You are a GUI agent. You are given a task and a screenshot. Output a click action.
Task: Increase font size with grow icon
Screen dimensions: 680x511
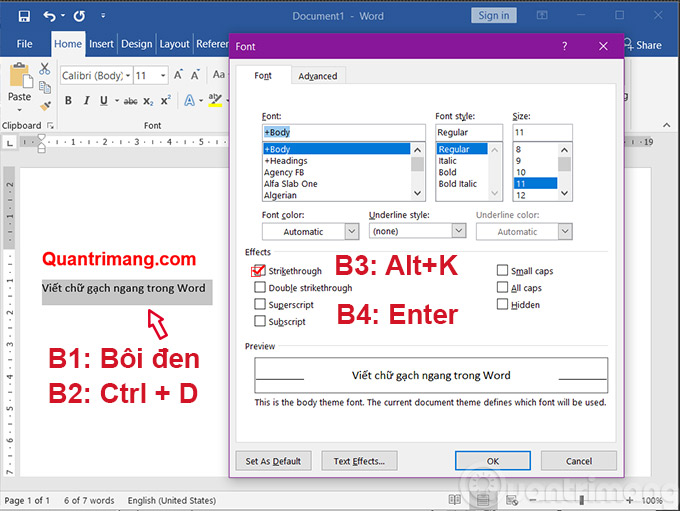(x=178, y=75)
